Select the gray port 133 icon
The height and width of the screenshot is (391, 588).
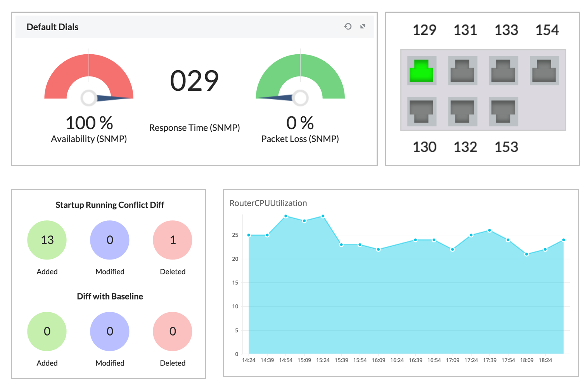(503, 71)
